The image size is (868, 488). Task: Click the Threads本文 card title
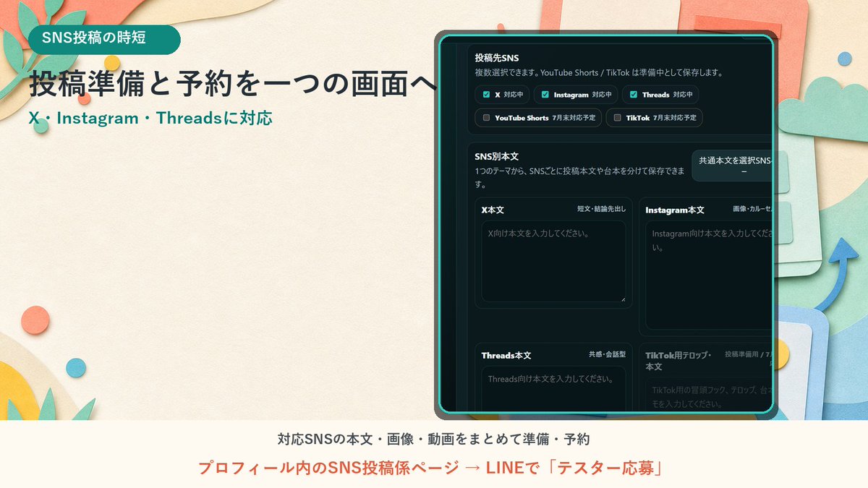pyautogui.click(x=506, y=355)
